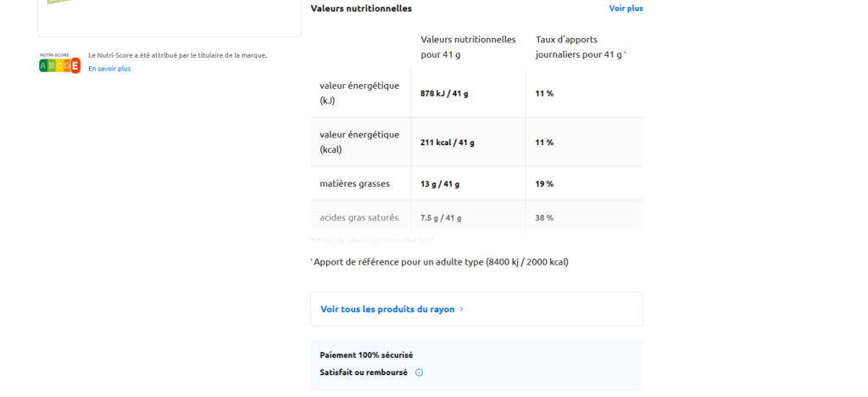Viewport: 868px width, 397px height.
Task: Click the Paiement 100% sécurisé text
Action: pyautogui.click(x=366, y=355)
